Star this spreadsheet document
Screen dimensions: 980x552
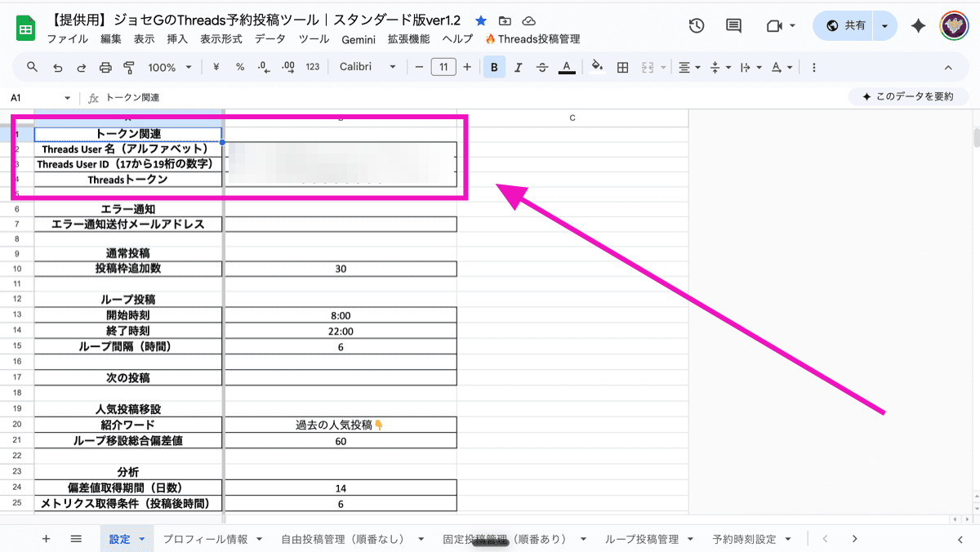[481, 20]
